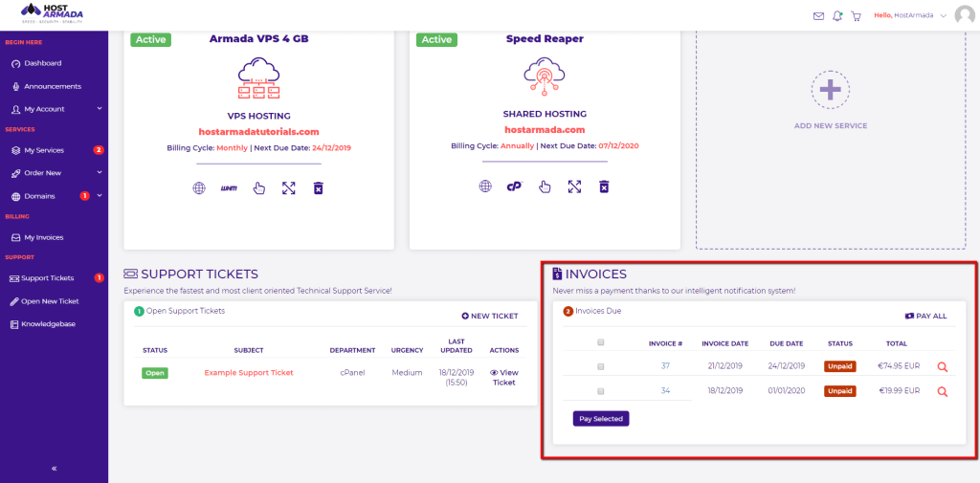The image size is (980, 483).
Task: Open the Example Support Ticket subject link
Action: click(x=249, y=372)
